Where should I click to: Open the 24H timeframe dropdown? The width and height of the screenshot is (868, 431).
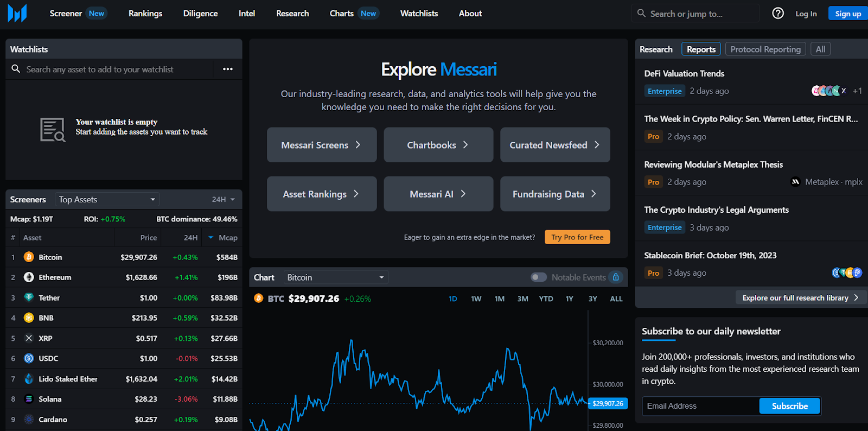tap(224, 199)
